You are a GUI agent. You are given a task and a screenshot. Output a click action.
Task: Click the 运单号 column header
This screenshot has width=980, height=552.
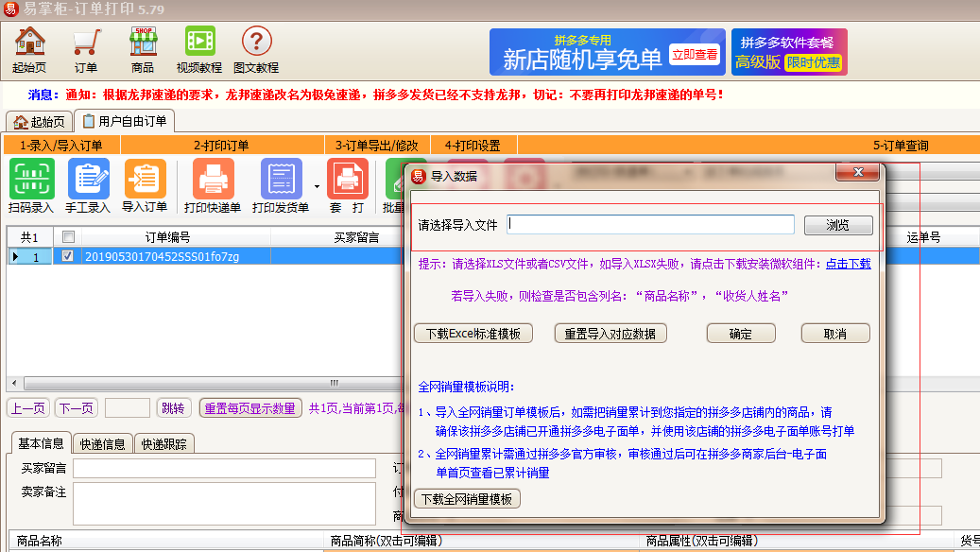pyautogui.click(x=923, y=237)
